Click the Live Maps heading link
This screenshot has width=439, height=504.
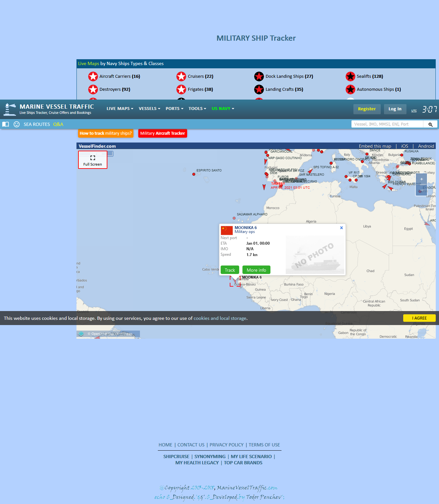pos(89,63)
